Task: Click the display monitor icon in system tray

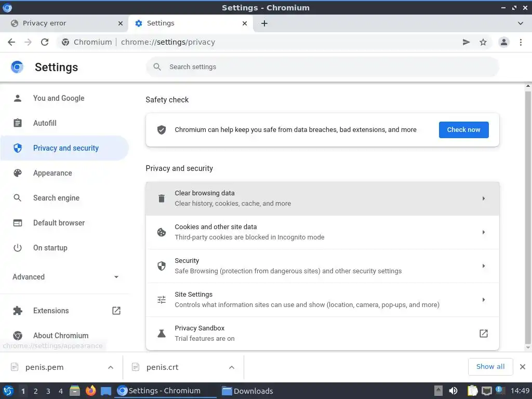Action: coord(486,391)
